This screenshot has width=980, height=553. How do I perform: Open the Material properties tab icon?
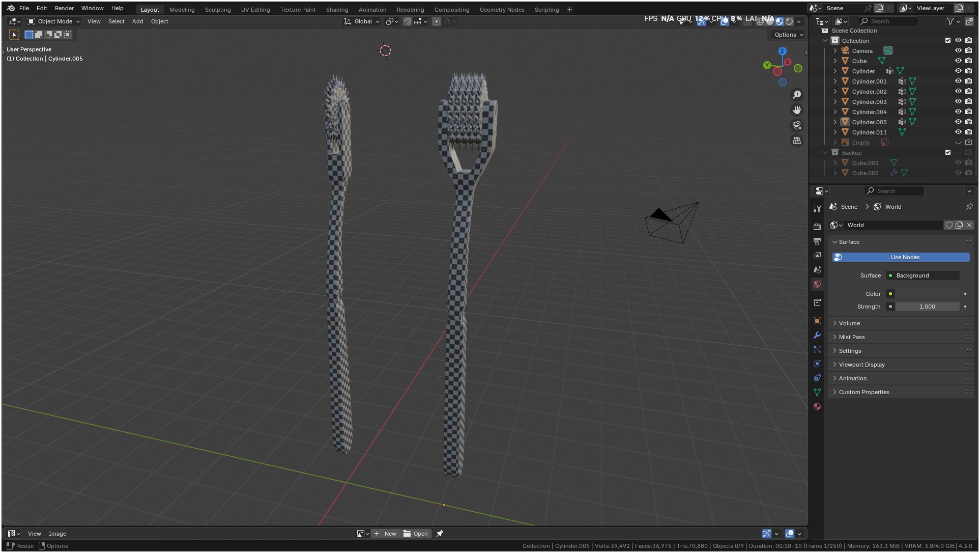pos(817,406)
